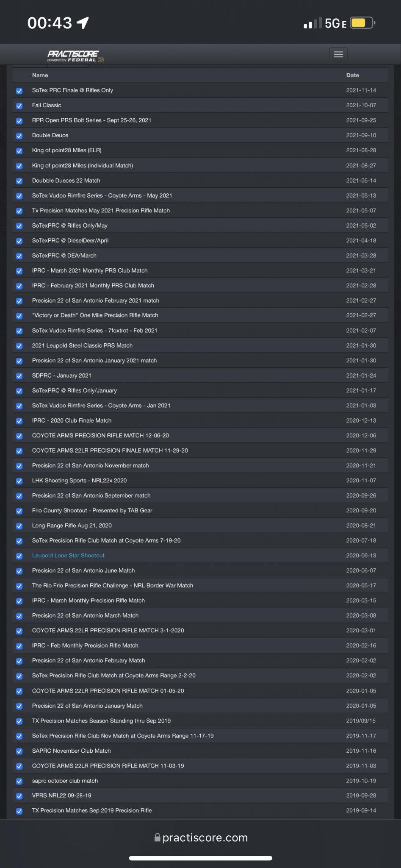Viewport: 401px width, 868px height.
Task: Uncheck the Fall Classic checkbox
Action: (19, 106)
